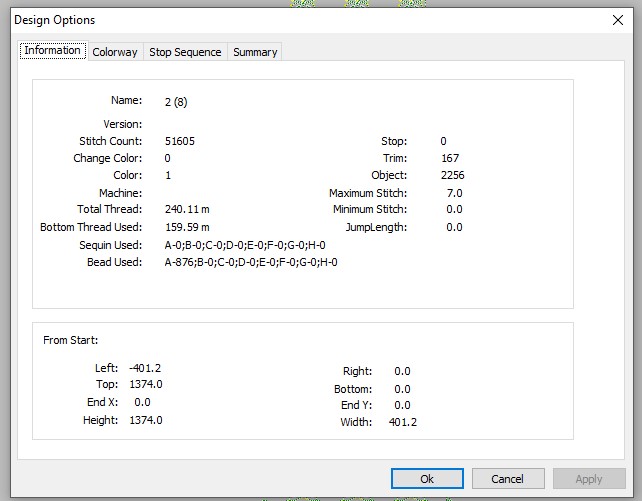Click the greyed Apply button
This screenshot has height=501, width=642.
point(589,478)
